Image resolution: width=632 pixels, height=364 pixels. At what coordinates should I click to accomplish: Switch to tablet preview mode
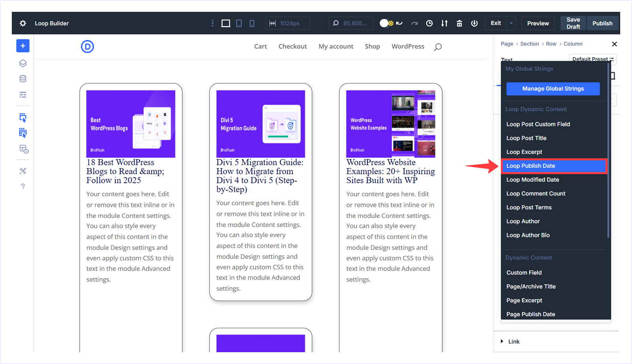click(239, 23)
